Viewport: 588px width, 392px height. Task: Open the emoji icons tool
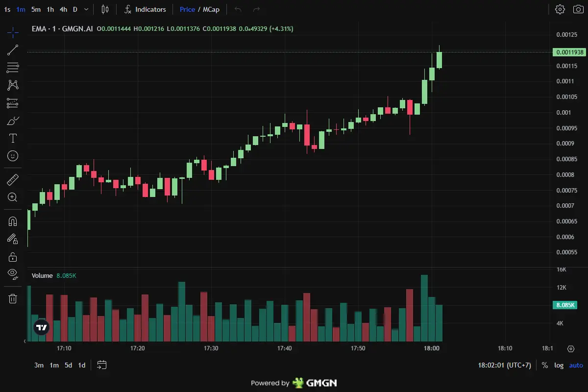point(13,156)
